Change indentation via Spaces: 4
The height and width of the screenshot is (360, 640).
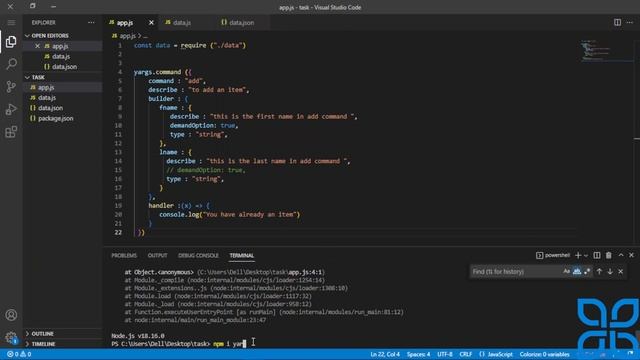418,354
